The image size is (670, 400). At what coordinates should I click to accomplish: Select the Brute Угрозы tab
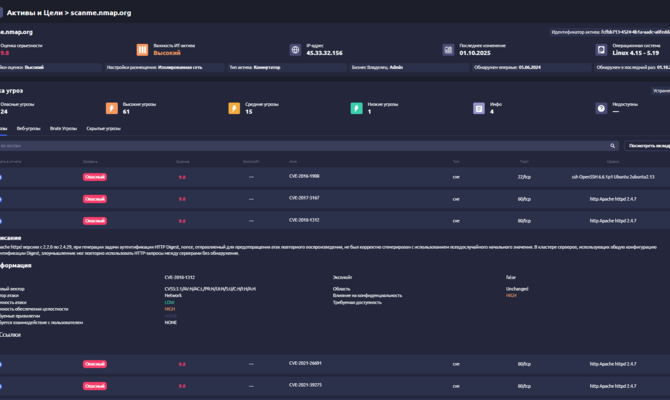63,129
